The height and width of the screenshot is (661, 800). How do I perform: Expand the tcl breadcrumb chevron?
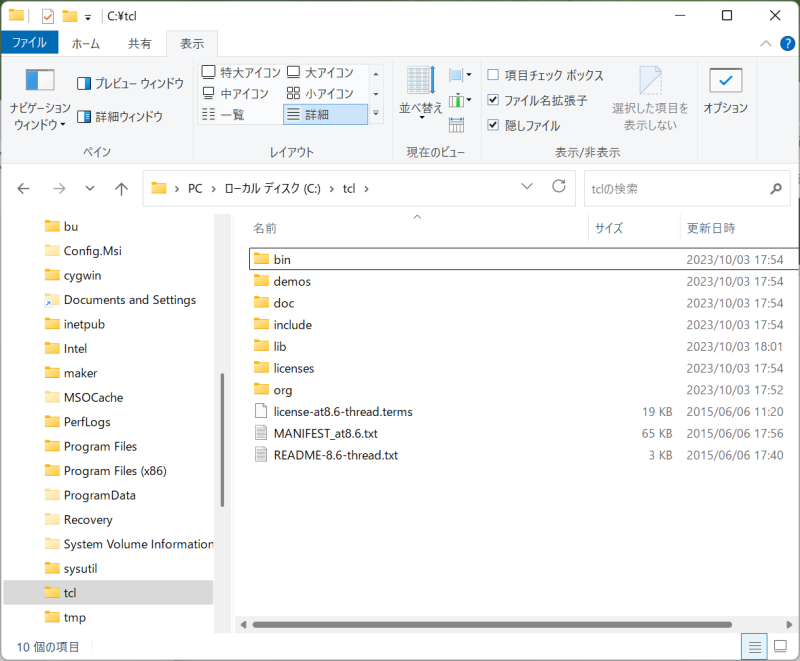366,189
